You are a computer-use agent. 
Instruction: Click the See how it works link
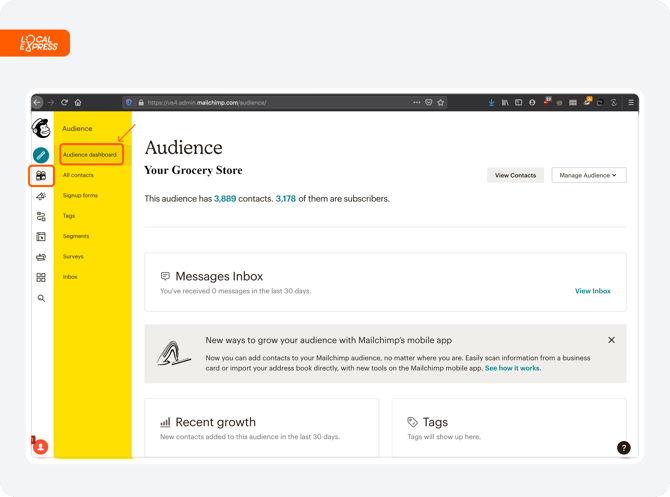[513, 368]
